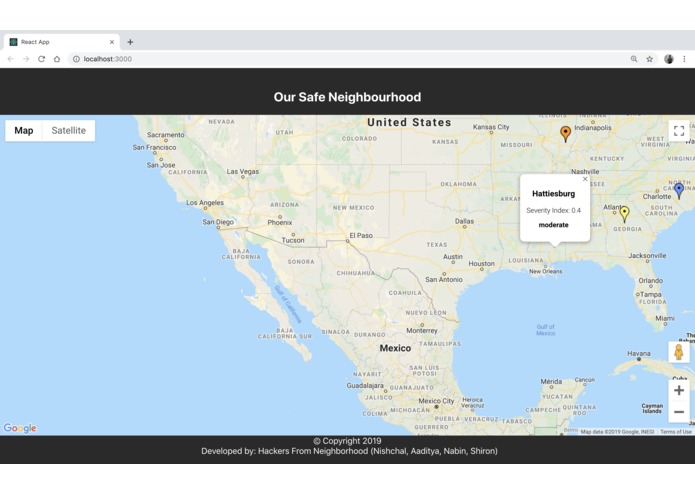Go back in browser history
The image size is (695, 494).
click(x=11, y=59)
